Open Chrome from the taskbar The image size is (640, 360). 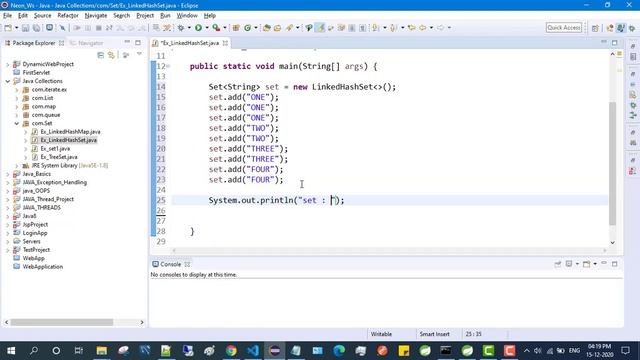[231, 350]
